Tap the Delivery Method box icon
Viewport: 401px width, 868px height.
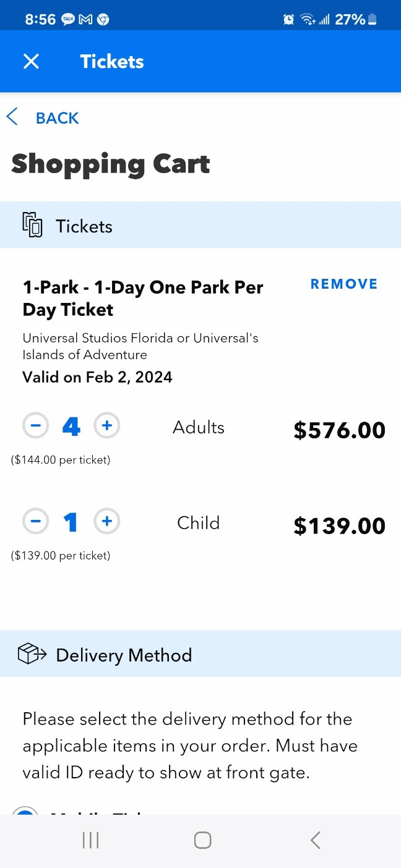click(32, 654)
